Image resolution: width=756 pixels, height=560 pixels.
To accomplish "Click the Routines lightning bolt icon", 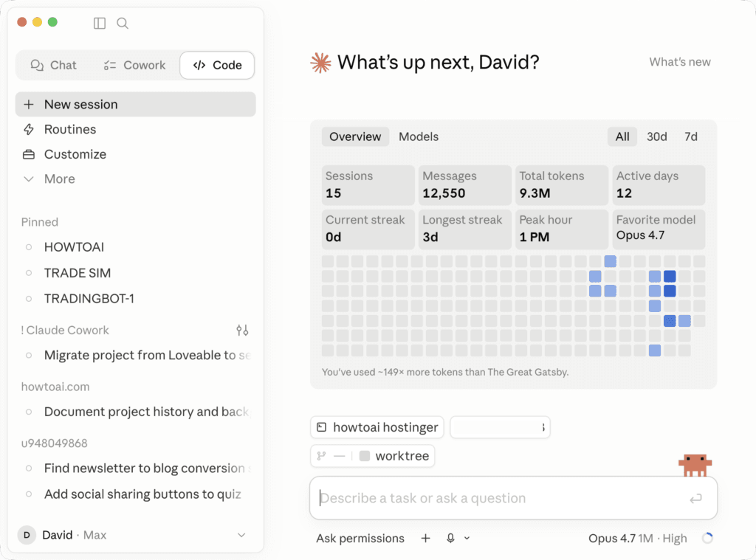I will [x=29, y=129].
